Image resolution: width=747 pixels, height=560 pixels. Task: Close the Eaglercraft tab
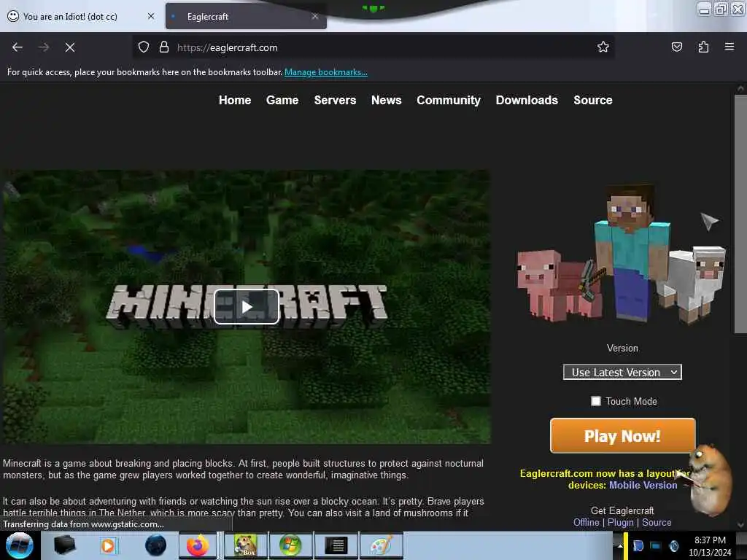tap(315, 16)
